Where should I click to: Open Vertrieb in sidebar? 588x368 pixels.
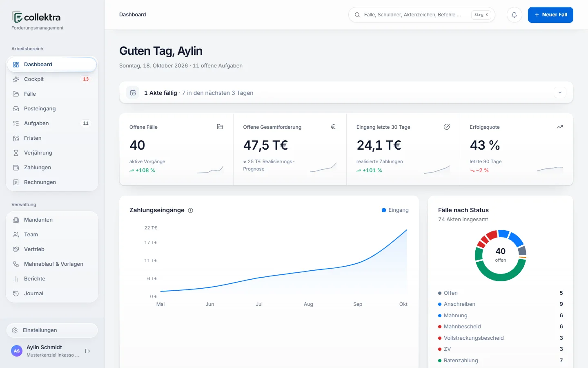pyautogui.click(x=52, y=249)
